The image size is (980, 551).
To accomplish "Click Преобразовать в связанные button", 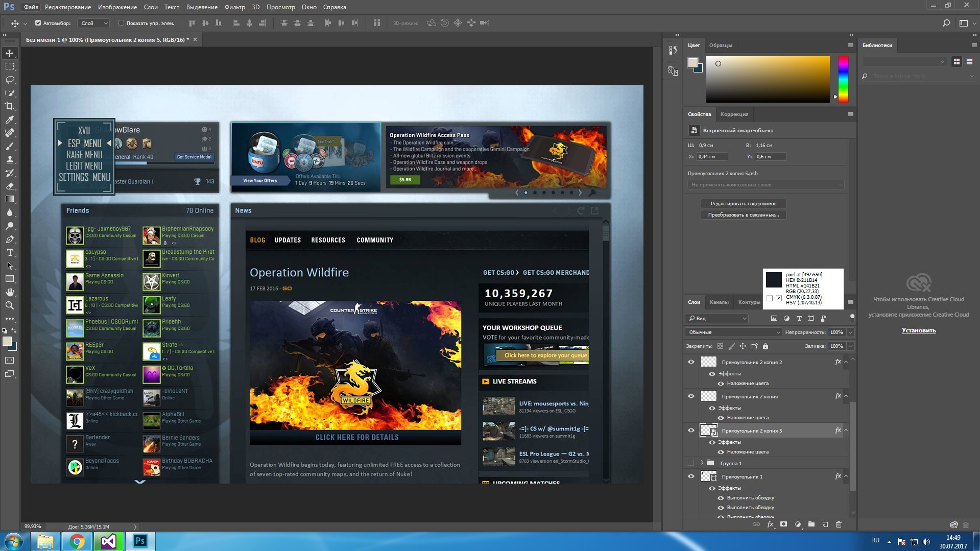I will coord(743,215).
